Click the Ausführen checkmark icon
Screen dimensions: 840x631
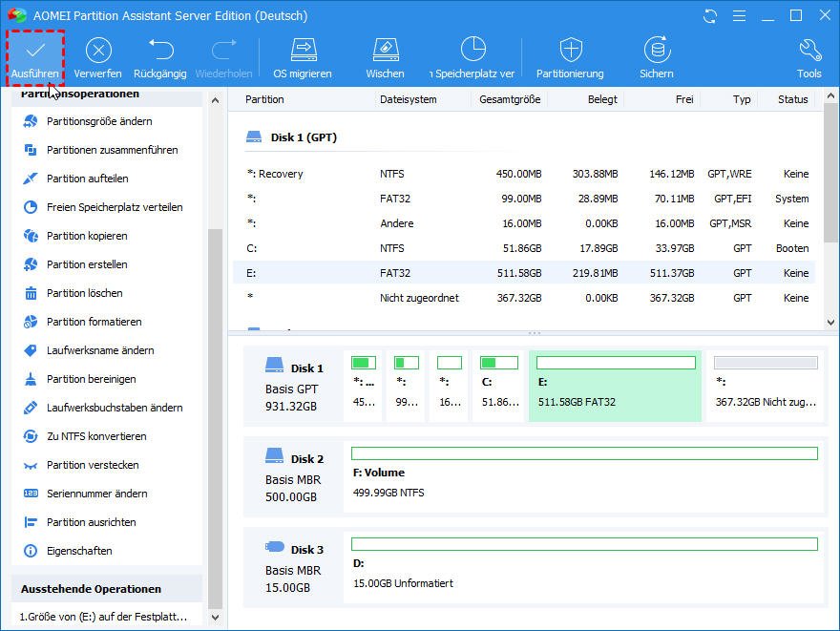point(35,51)
